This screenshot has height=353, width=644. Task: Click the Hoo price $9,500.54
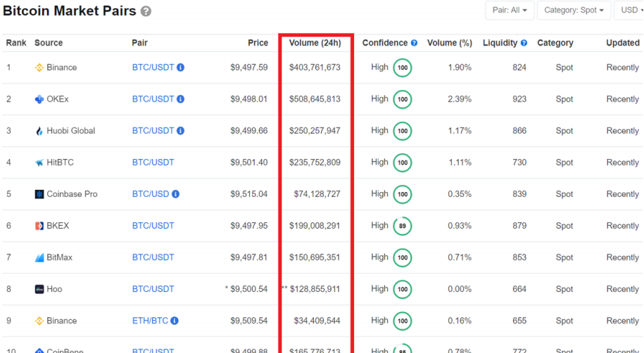pyautogui.click(x=249, y=289)
